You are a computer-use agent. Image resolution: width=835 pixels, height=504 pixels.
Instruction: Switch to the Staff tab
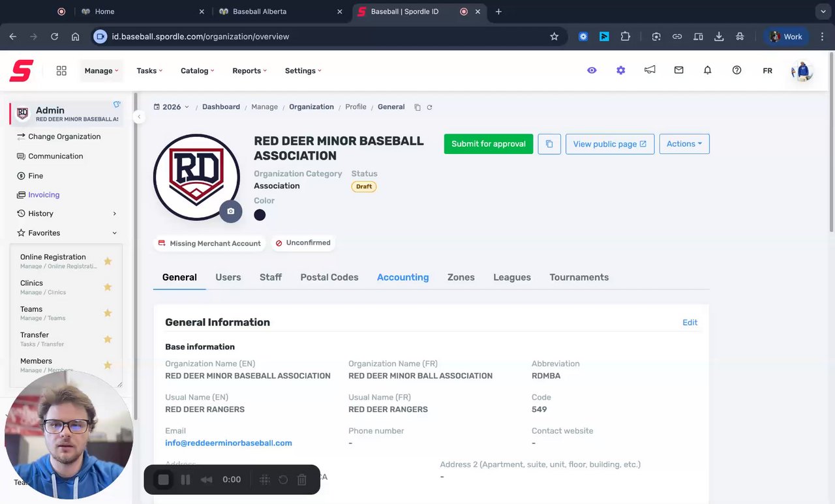click(x=271, y=277)
